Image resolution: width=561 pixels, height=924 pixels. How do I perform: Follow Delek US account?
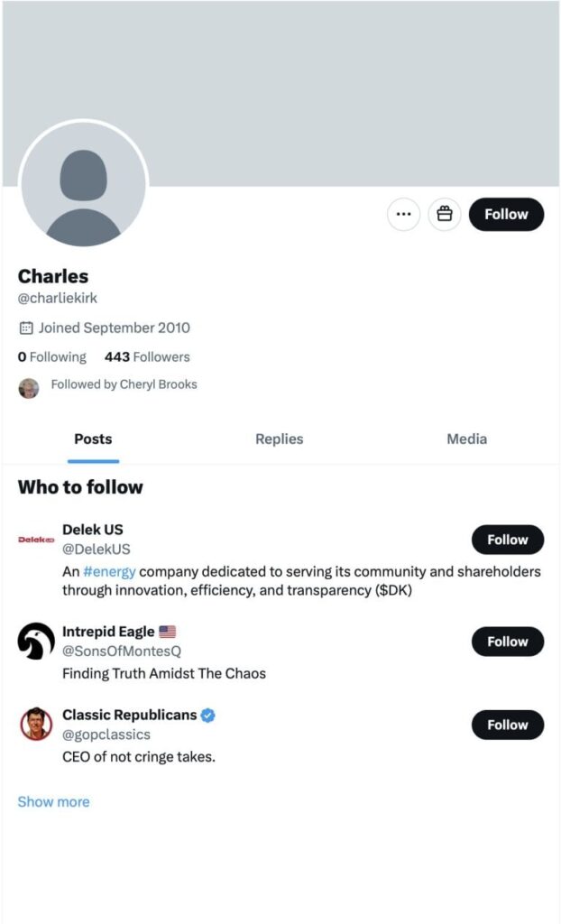(x=507, y=540)
